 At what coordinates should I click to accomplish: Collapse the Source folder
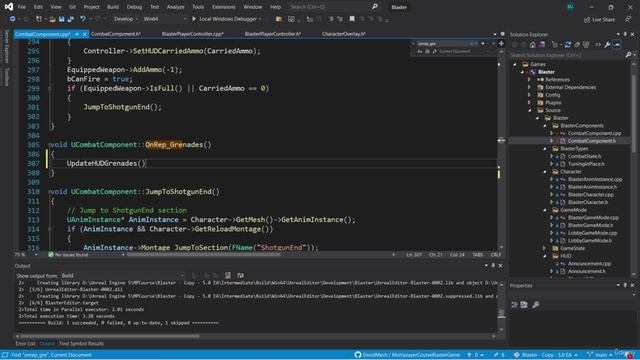tap(530, 110)
